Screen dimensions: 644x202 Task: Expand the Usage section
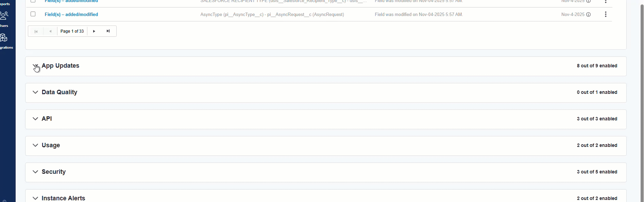pyautogui.click(x=35, y=146)
